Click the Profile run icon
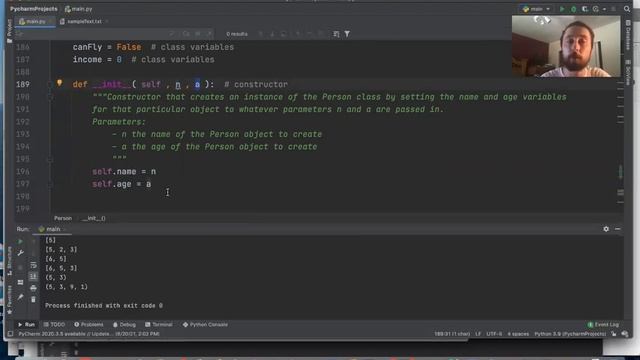 tap(596, 9)
